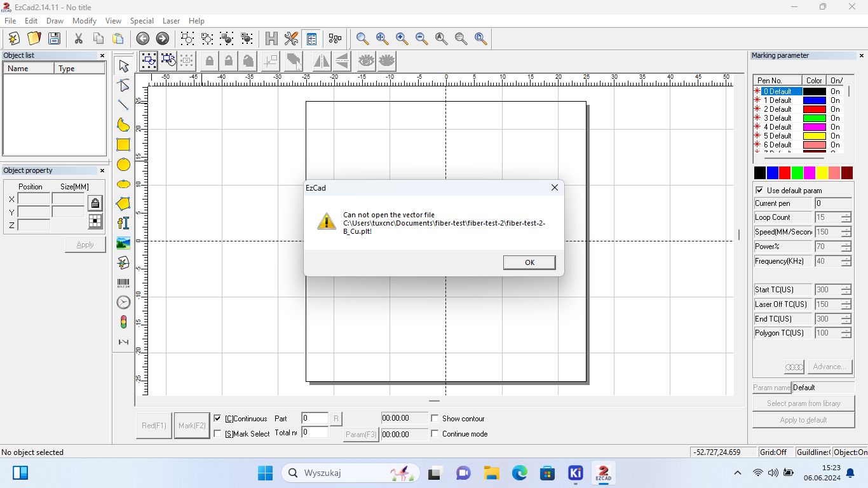Click the Mark(F2) button

192,426
